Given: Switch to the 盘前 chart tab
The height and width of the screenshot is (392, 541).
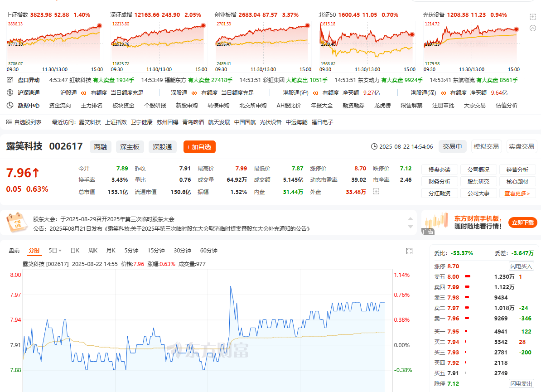Looking at the screenshot, I should [x=14, y=251].
